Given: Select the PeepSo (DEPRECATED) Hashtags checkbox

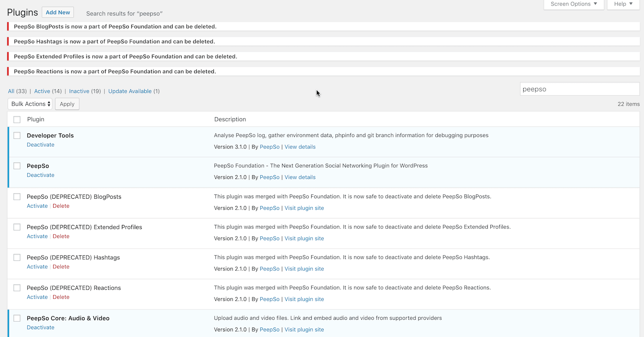Looking at the screenshot, I should click(x=17, y=258).
